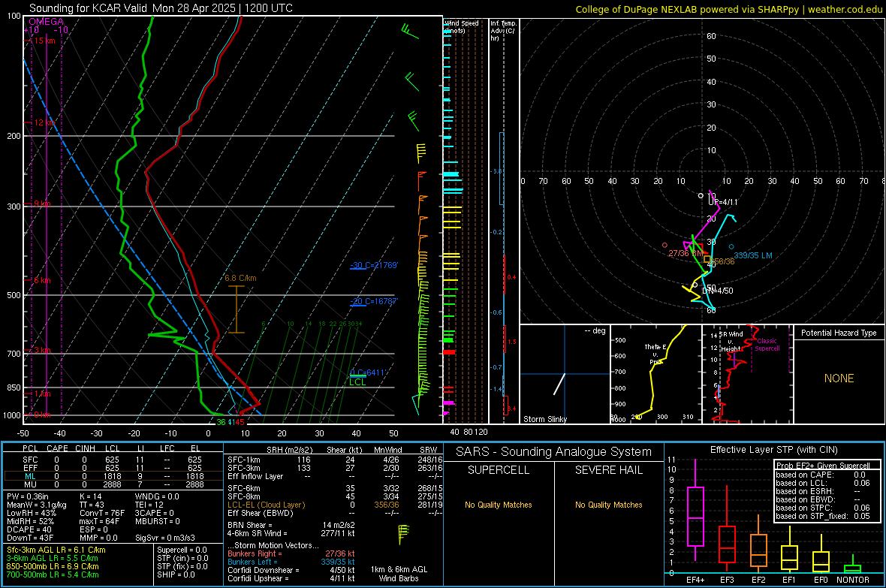Click the 'Eff Shear (EBWD)' row label
This screenshot has height=588, width=886.
(261, 514)
